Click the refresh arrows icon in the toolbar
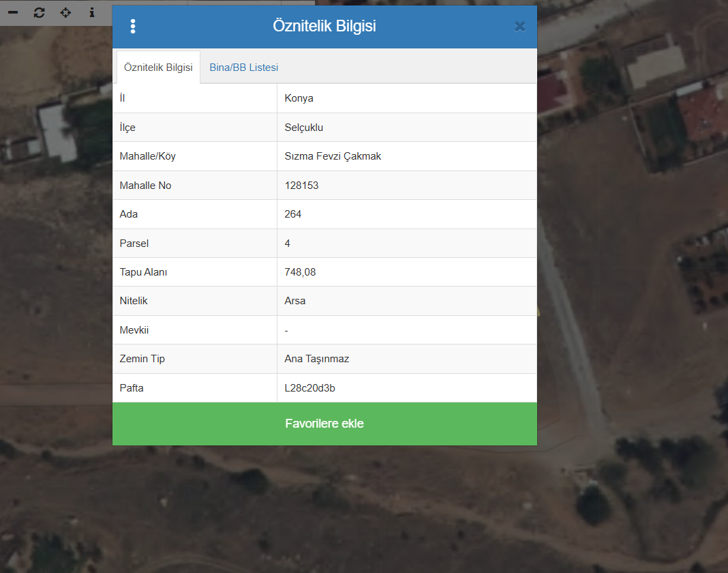Image resolution: width=728 pixels, height=573 pixels. pyautogui.click(x=39, y=12)
